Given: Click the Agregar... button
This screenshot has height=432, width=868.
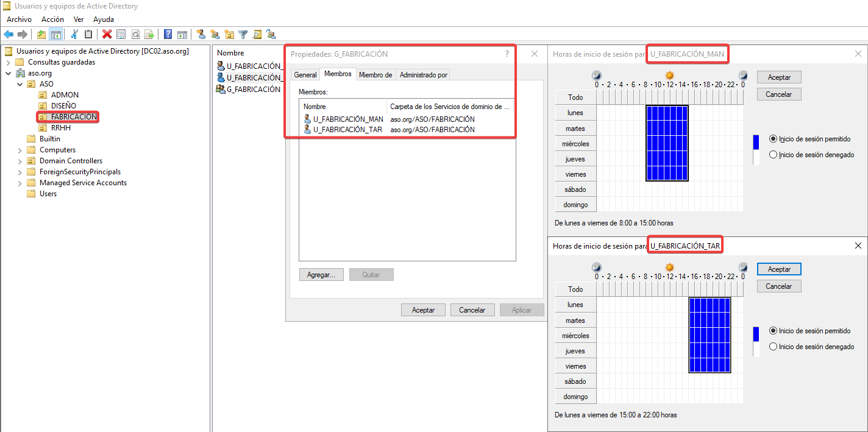Looking at the screenshot, I should 321,275.
